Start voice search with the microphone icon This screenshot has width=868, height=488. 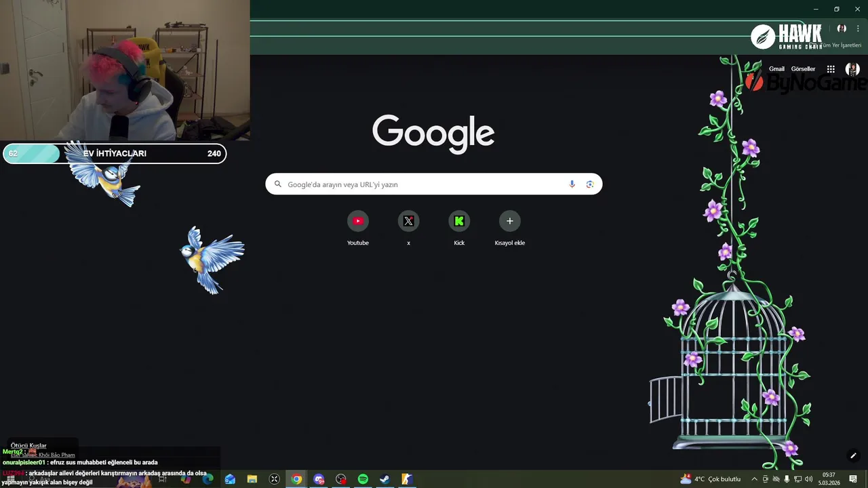[x=572, y=184]
